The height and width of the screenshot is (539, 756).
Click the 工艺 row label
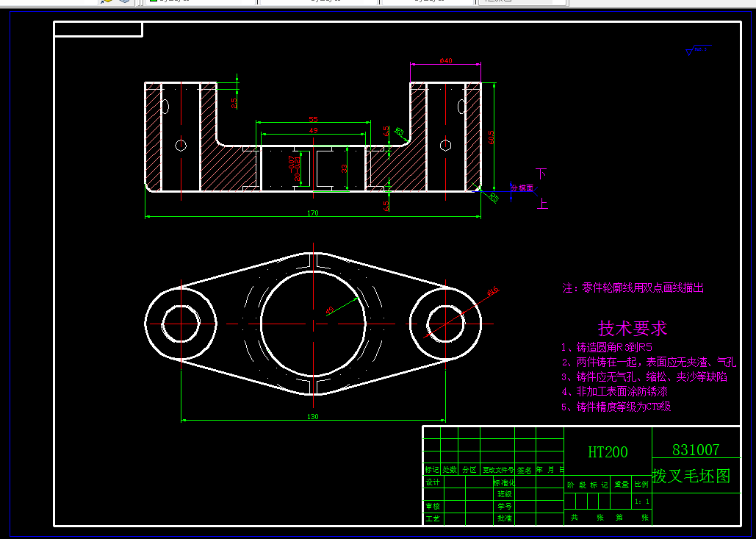pyautogui.click(x=433, y=518)
